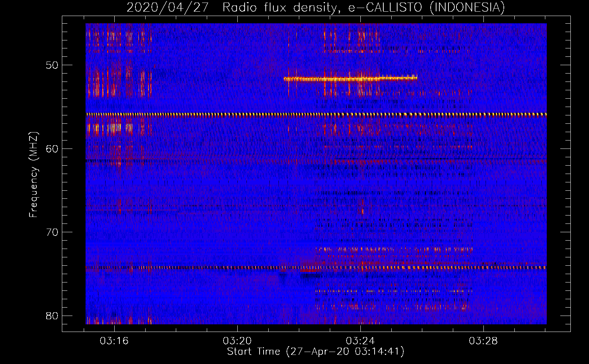Click the bright yellow burst line near 52 MHz
589x364 pixels.
pyautogui.click(x=350, y=78)
